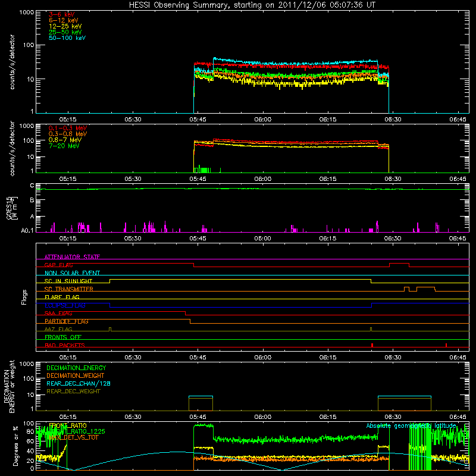Click the 06:30 tick under the GOES15 panel
Screen dimensions: 476x476
(393, 239)
